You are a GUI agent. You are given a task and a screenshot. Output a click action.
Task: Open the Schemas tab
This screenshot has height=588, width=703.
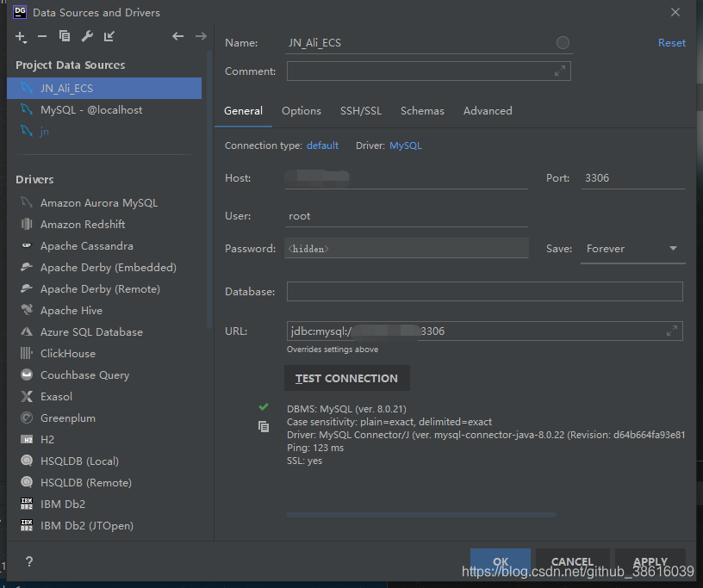[422, 111]
